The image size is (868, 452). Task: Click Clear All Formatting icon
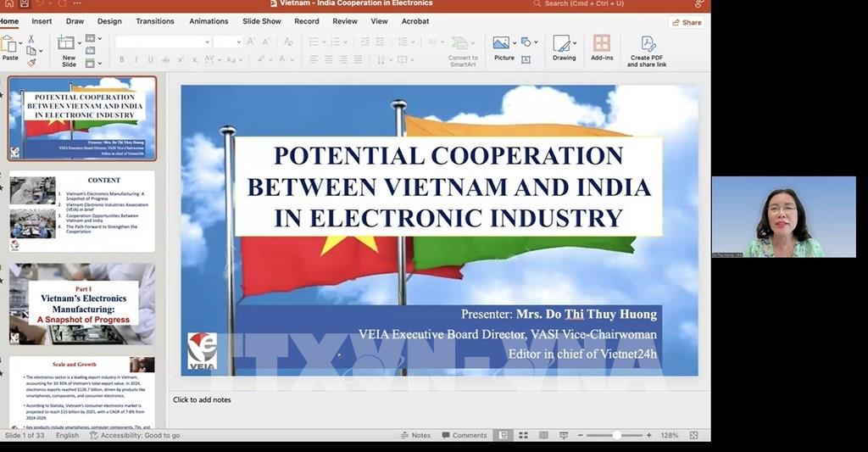pyautogui.click(x=288, y=42)
